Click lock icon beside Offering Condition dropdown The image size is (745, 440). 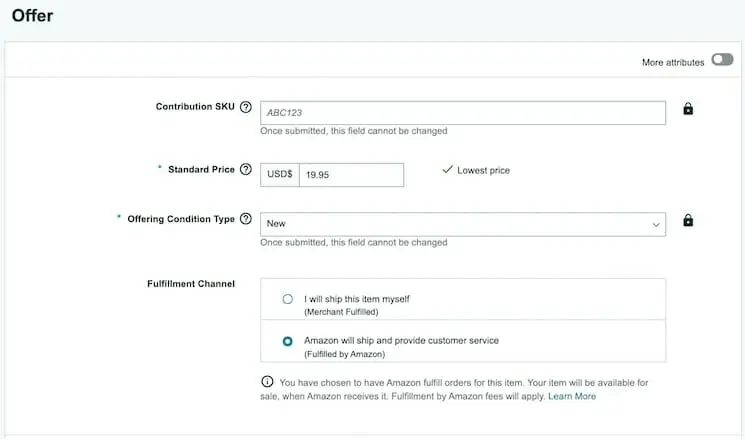pos(688,220)
